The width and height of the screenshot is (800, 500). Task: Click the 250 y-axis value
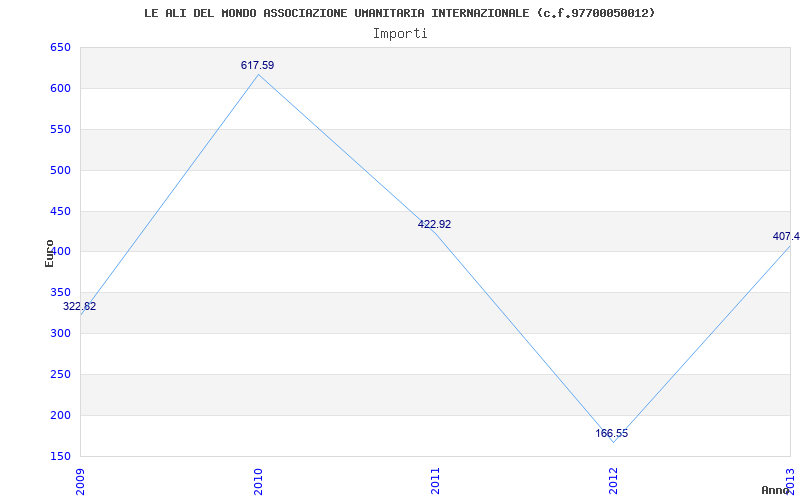60,374
